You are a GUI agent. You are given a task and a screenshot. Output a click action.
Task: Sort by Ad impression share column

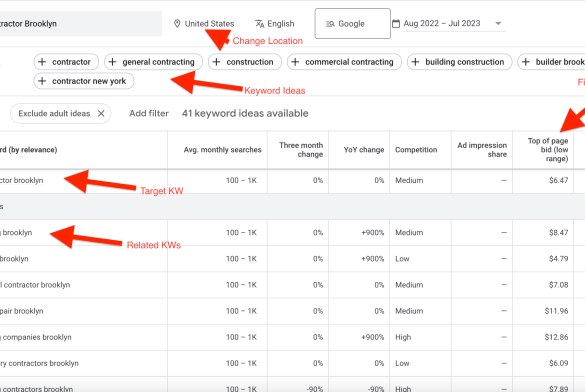tap(482, 150)
